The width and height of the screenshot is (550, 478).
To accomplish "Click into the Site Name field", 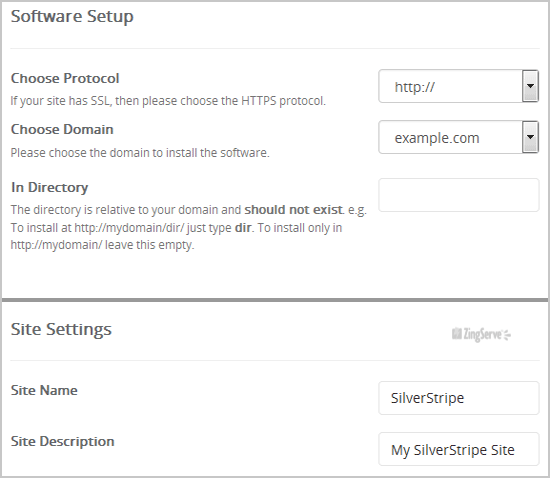I will pos(458,398).
